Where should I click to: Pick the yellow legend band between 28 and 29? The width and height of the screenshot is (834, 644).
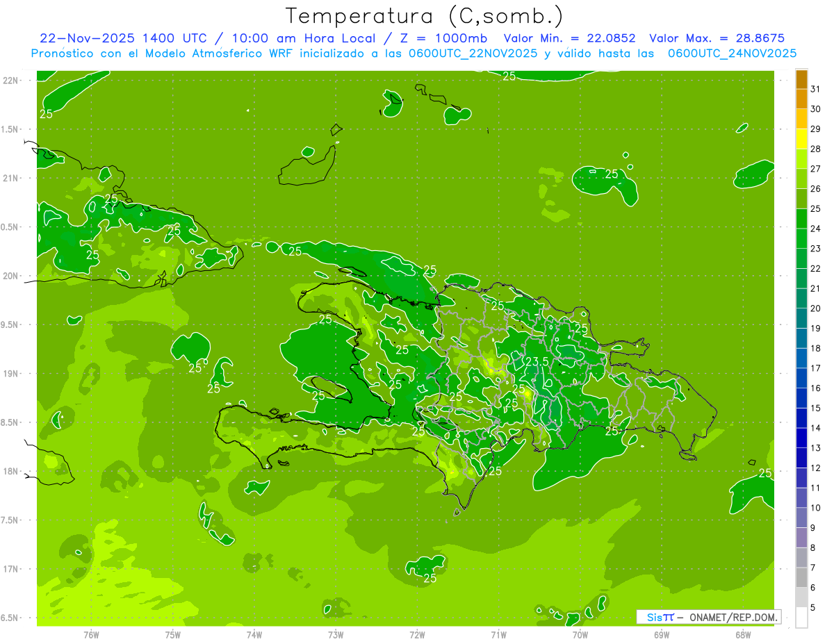(801, 139)
